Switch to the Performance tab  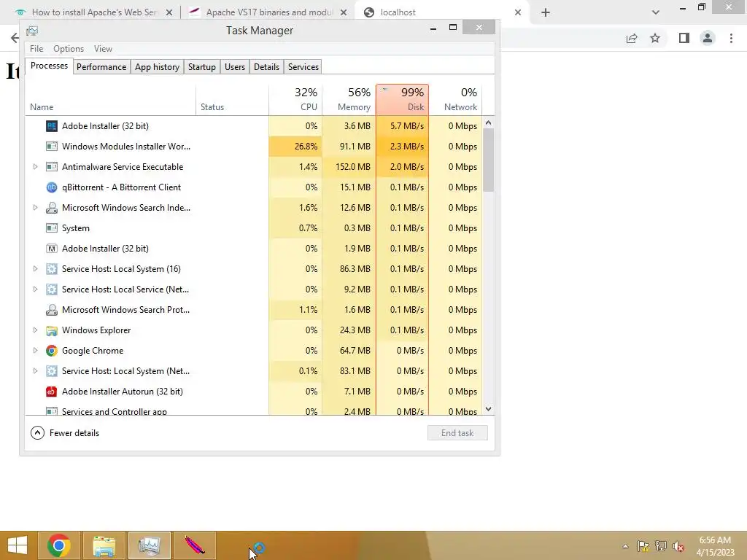coord(101,67)
